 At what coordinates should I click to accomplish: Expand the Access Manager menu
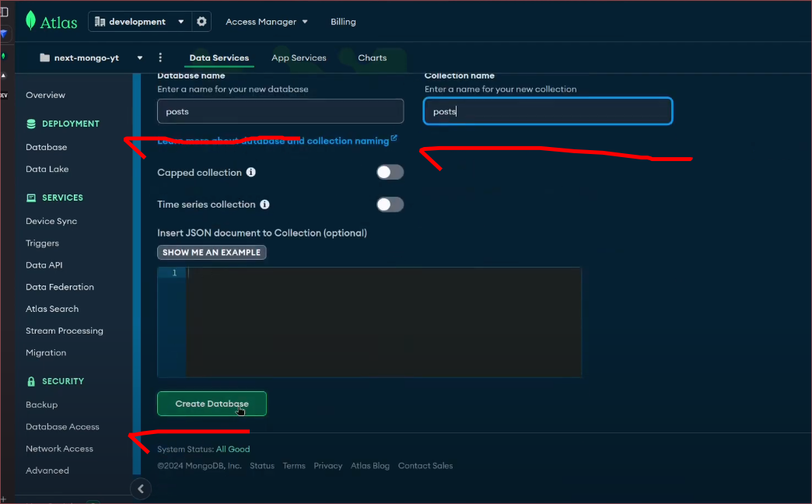tap(267, 22)
